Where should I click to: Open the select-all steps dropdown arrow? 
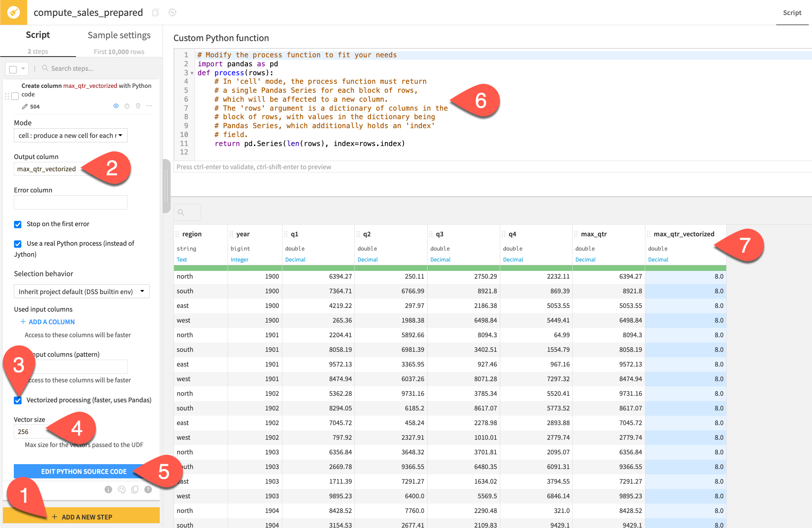(x=23, y=69)
